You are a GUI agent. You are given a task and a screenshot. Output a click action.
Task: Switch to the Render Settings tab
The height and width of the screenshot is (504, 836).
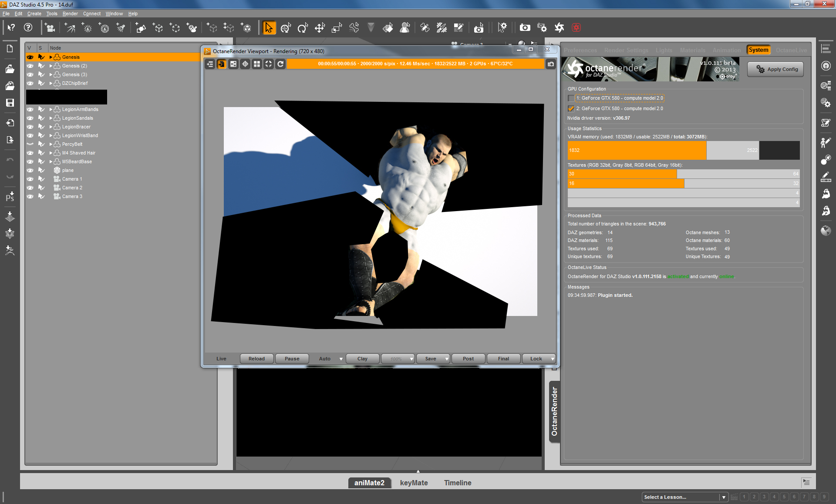click(626, 50)
